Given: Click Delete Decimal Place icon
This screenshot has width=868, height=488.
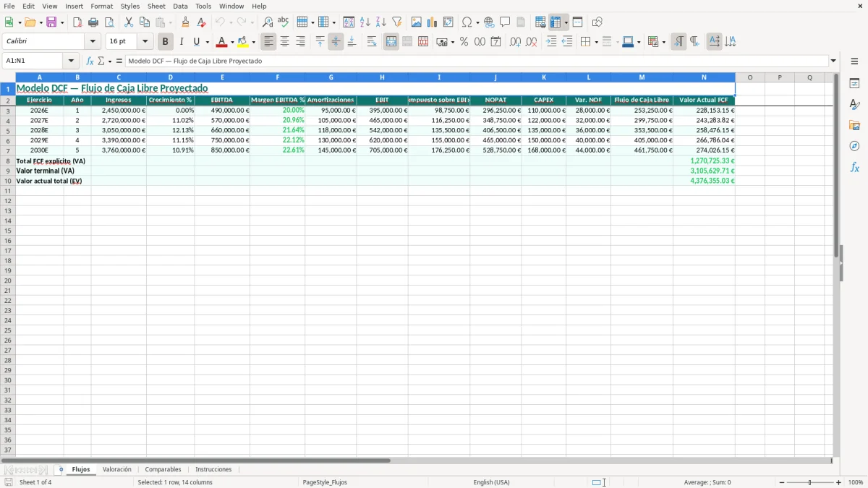Looking at the screenshot, I should pyautogui.click(x=532, y=42).
